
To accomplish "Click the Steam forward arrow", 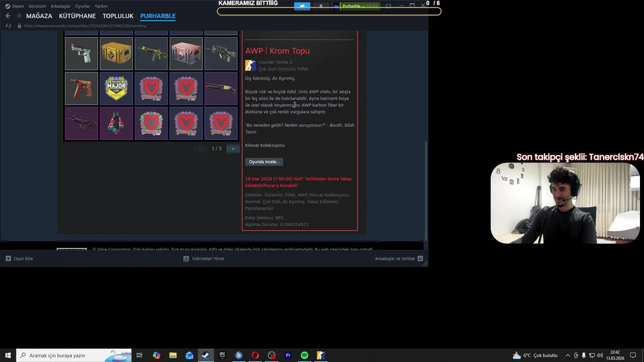I will 19,16.
